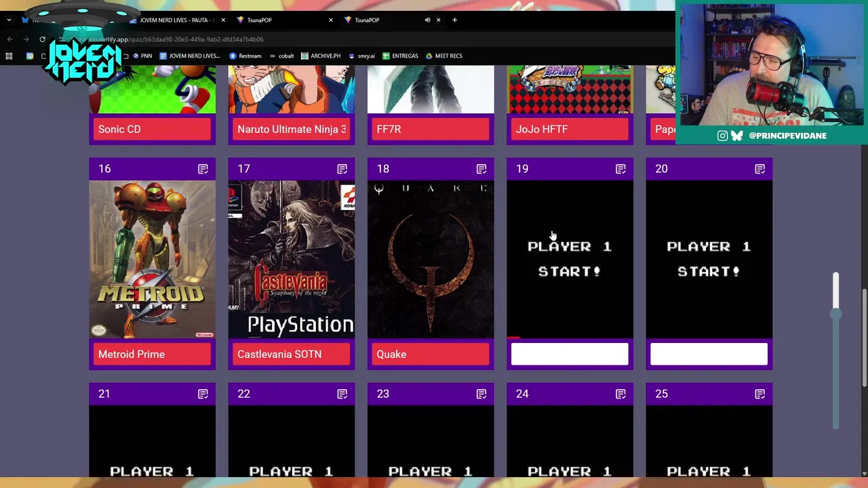
Task: Close the JOVEM NERD LIVES tab
Action: tap(223, 20)
